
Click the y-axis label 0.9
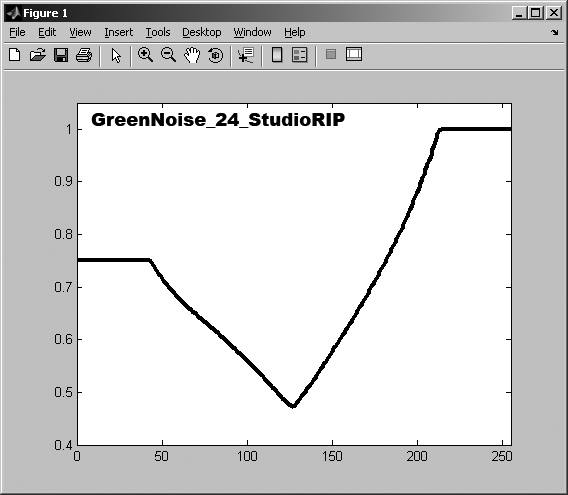click(63, 181)
